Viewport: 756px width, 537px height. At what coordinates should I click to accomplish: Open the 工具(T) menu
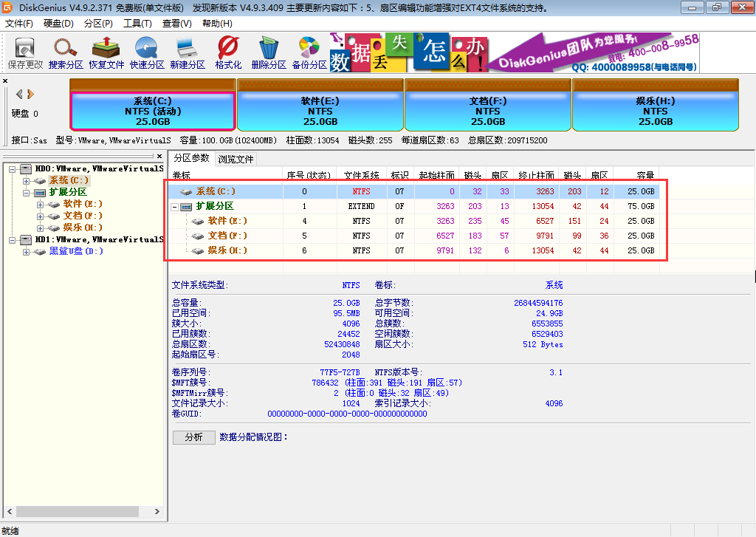[137, 24]
